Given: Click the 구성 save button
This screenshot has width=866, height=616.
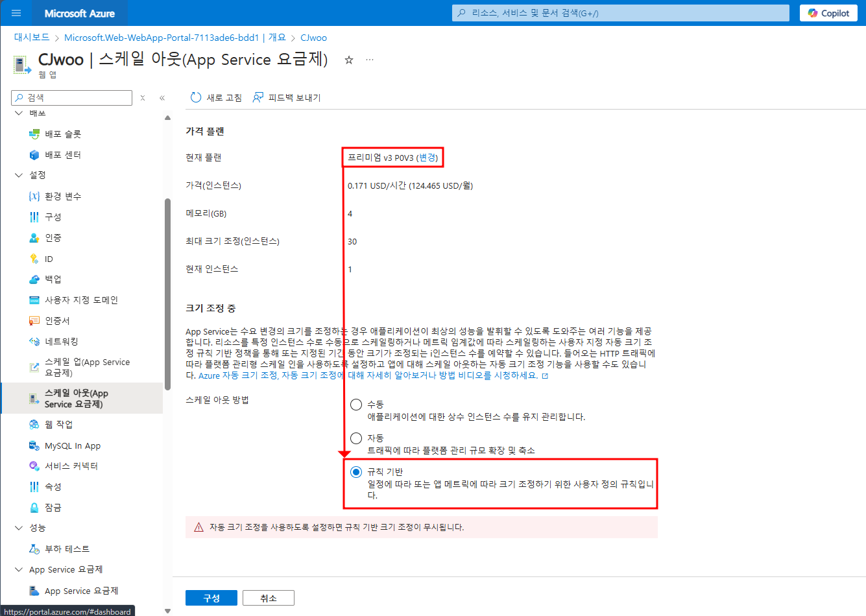Looking at the screenshot, I should [211, 598].
